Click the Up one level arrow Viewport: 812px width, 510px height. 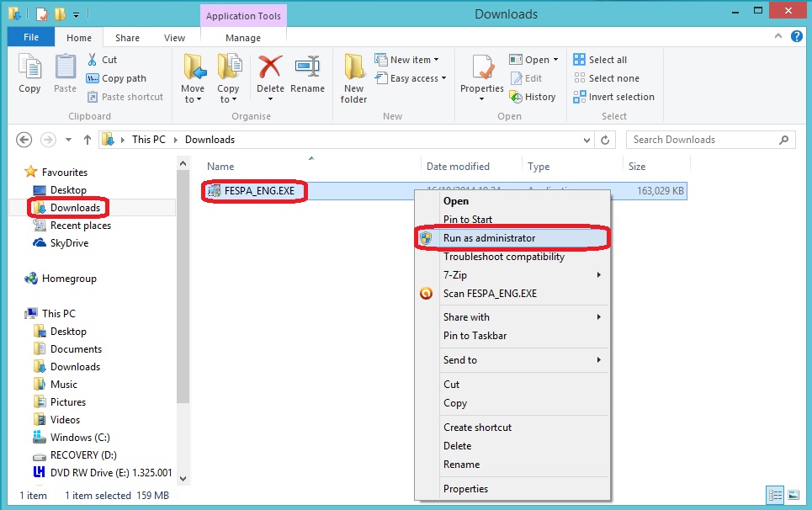(87, 140)
